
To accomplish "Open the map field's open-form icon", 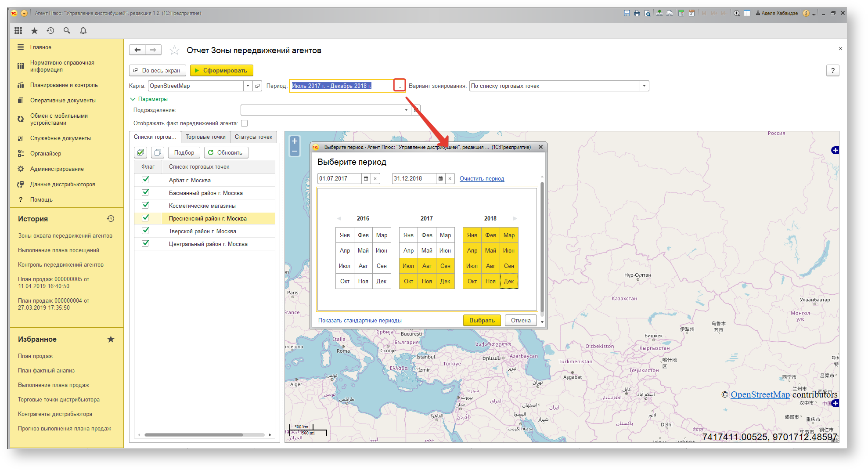I will tap(258, 86).
